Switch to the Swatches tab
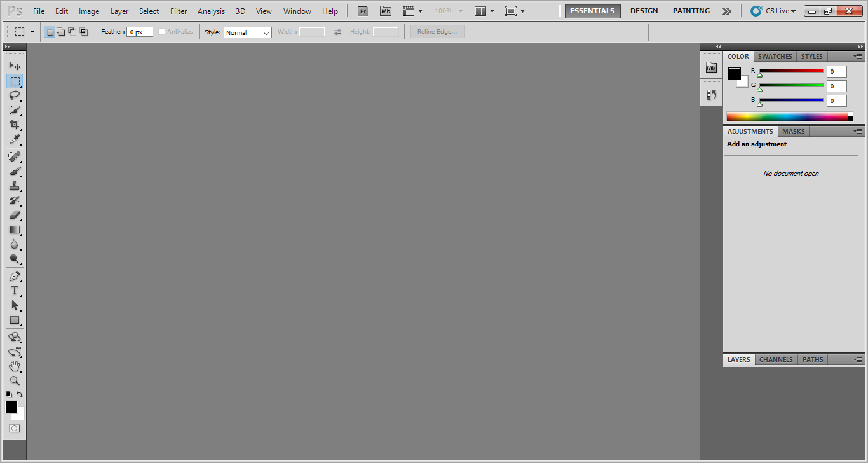This screenshot has height=463, width=868. [775, 56]
